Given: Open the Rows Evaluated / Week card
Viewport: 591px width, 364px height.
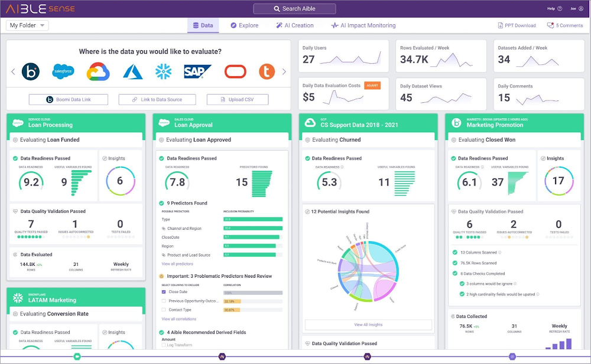Looking at the screenshot, I should (x=441, y=56).
